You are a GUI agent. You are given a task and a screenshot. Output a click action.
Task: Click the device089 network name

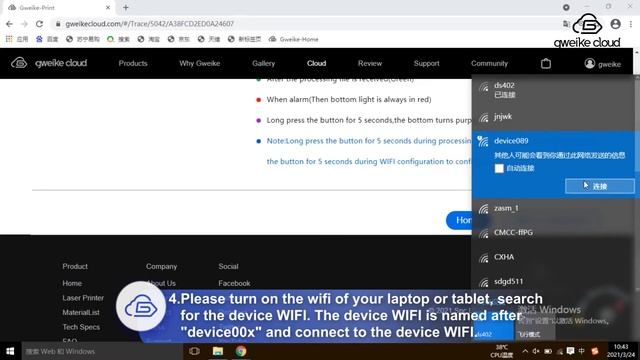point(511,141)
